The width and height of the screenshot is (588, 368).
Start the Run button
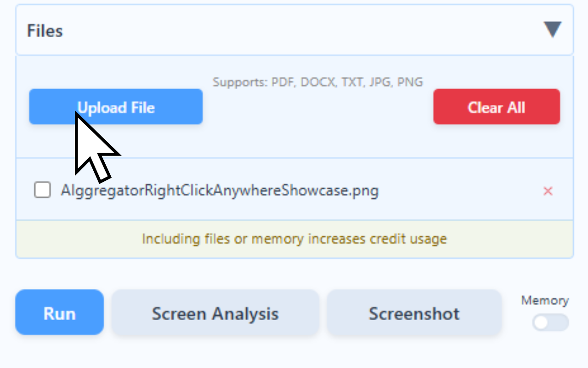(59, 313)
